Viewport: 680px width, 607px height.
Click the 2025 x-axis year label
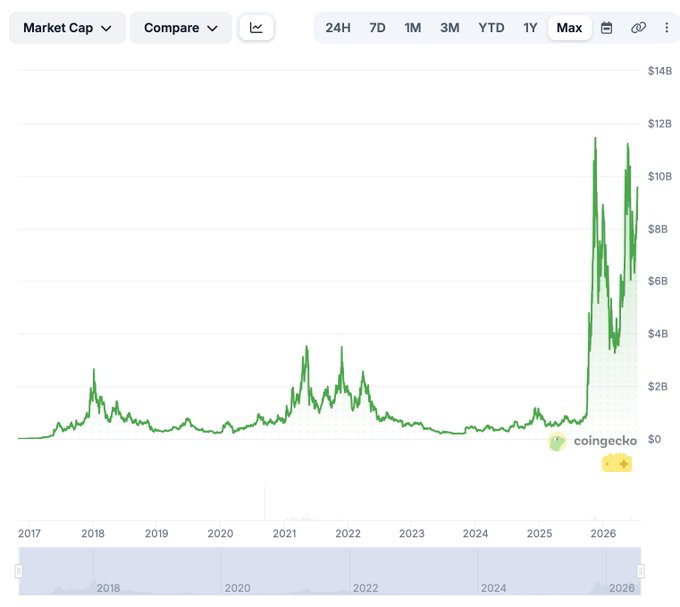click(539, 533)
